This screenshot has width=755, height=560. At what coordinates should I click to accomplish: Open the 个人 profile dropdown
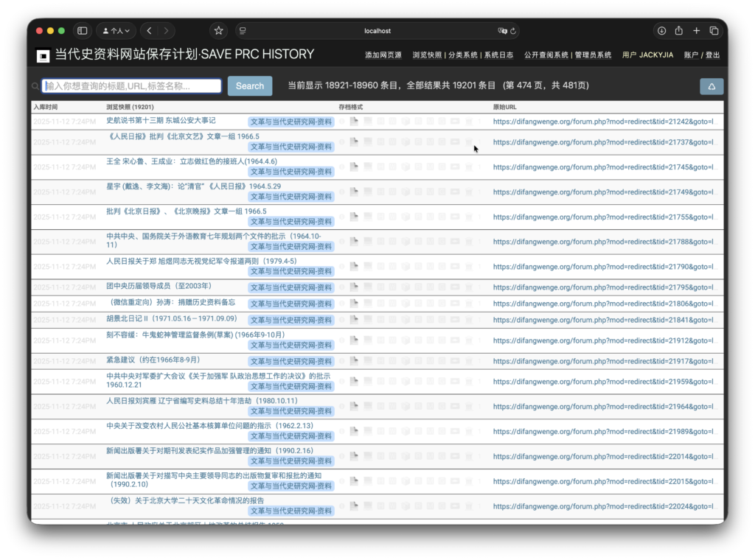[x=116, y=31]
